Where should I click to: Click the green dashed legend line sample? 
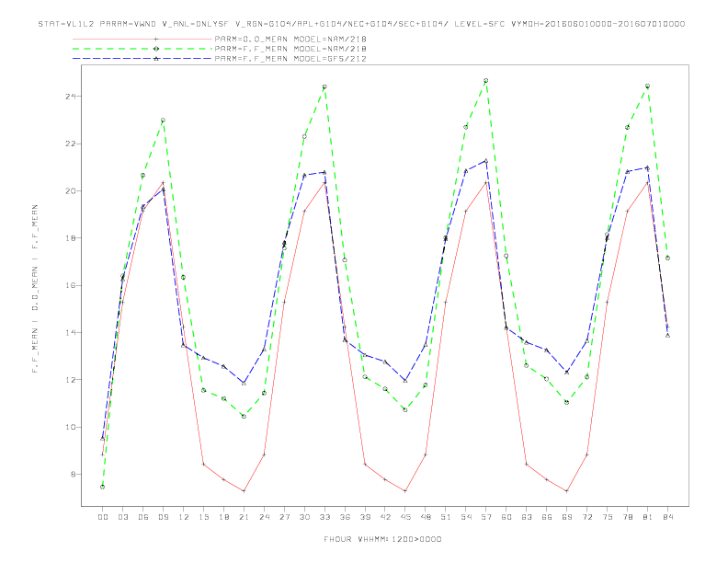(x=142, y=49)
